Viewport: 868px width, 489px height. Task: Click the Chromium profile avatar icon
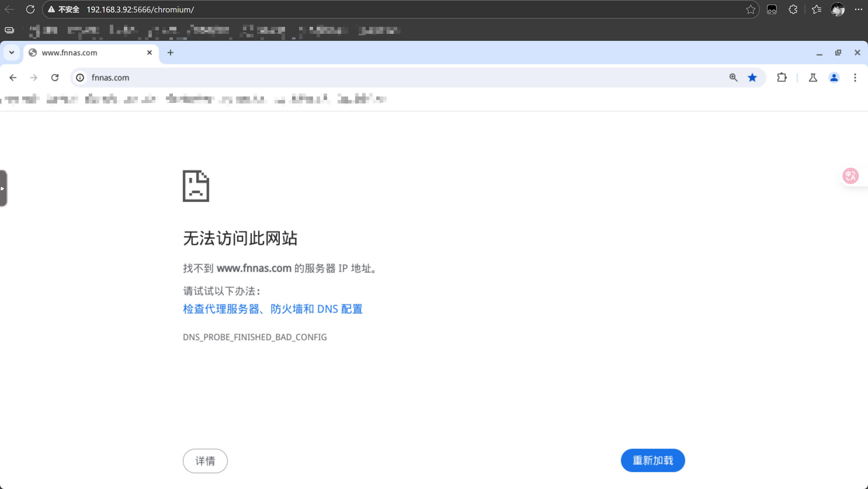coord(834,78)
